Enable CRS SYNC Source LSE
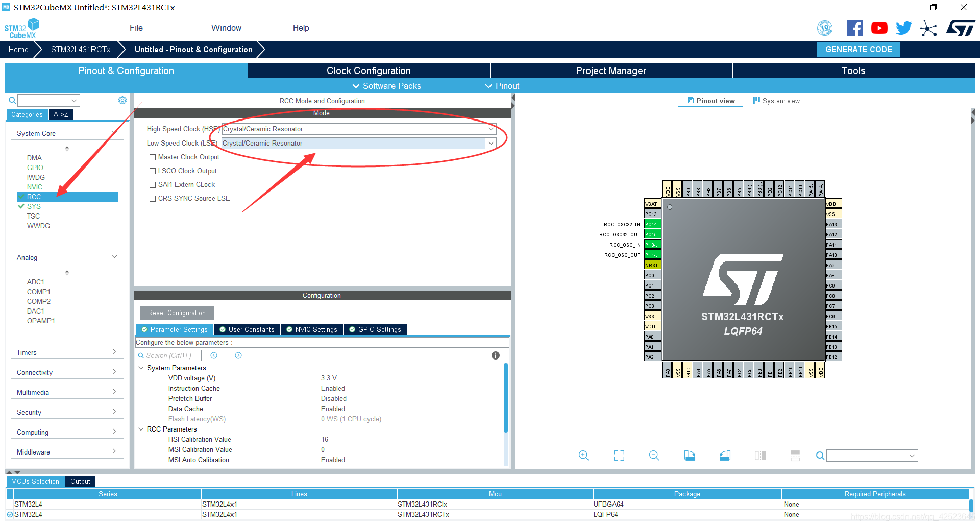Screen dimensions: 980x526 click(x=152, y=198)
